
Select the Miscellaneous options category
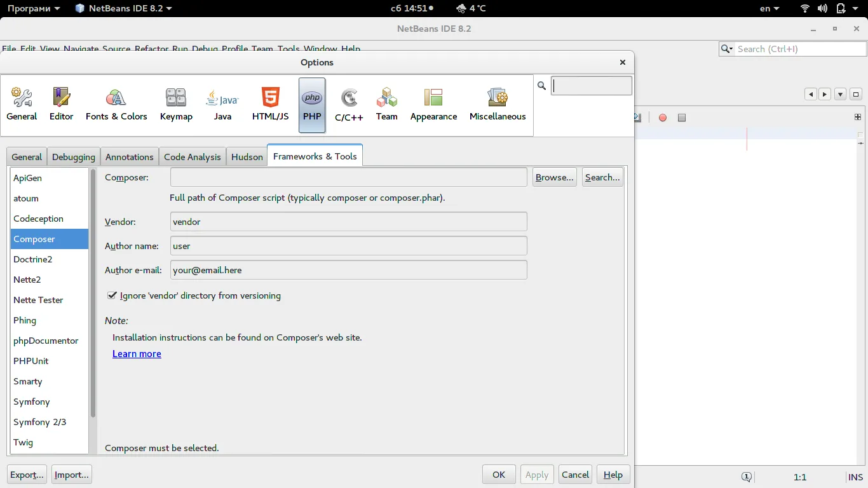click(498, 105)
